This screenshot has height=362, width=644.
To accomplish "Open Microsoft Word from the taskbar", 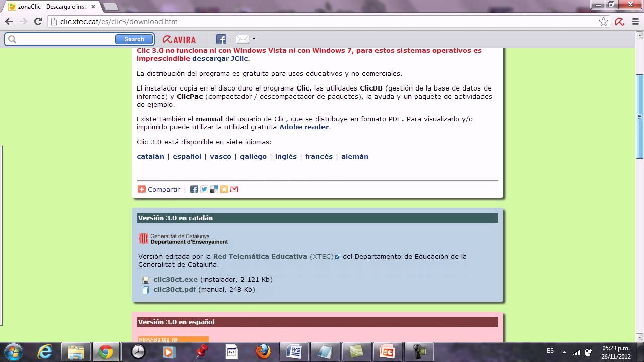I will pos(294,352).
